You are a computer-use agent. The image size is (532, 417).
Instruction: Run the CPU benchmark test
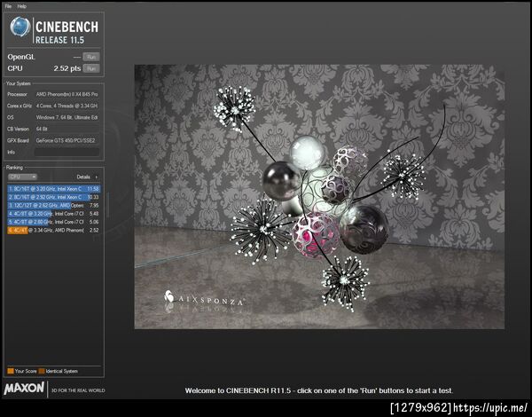point(91,68)
